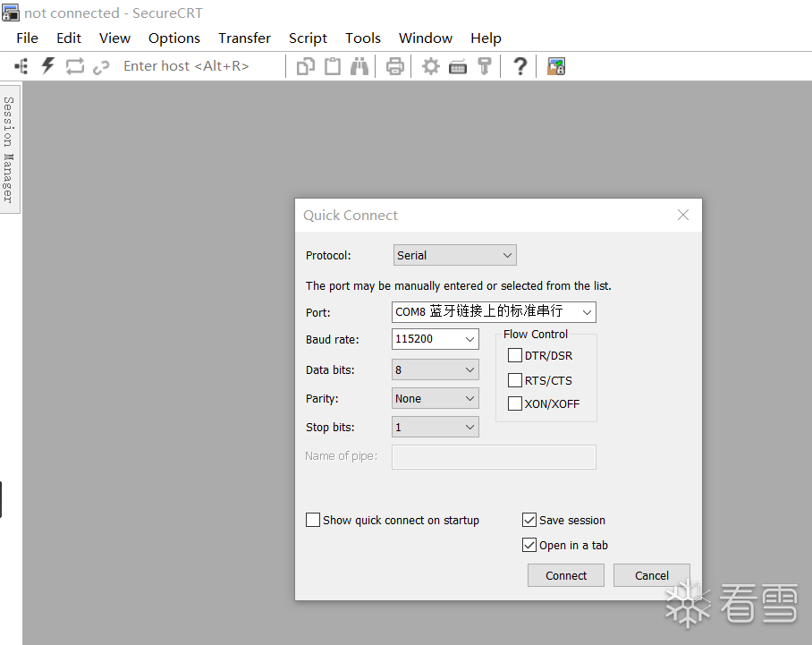
Task: Uncheck Save session checkbox
Action: (x=529, y=520)
